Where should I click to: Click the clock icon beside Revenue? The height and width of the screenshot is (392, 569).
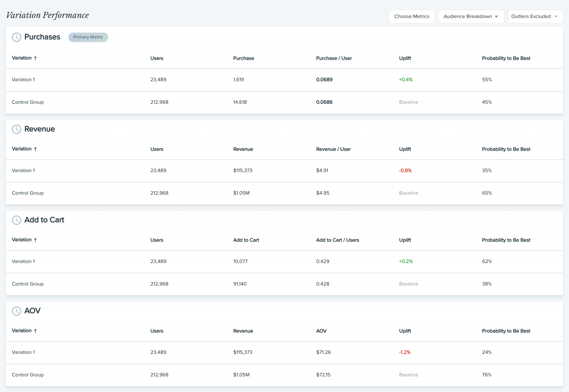(x=17, y=129)
